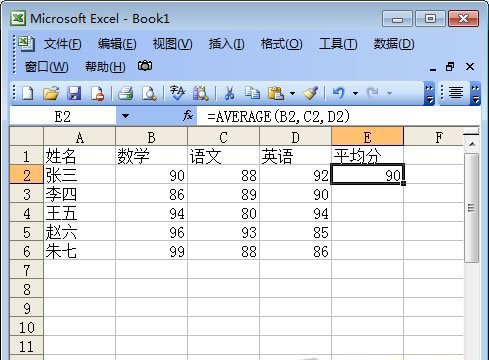Screen dimensions: 489x360
Task: Open a file with the Open folder icon
Action: 51,93
